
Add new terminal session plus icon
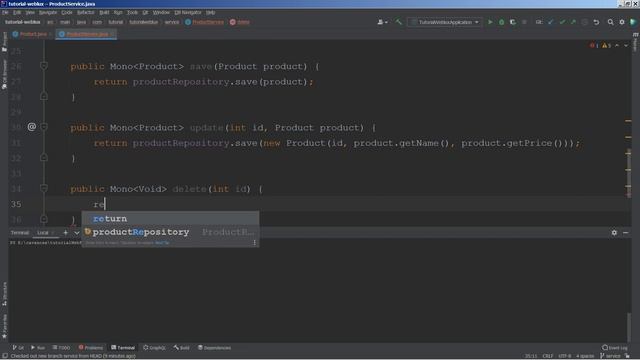point(66,233)
